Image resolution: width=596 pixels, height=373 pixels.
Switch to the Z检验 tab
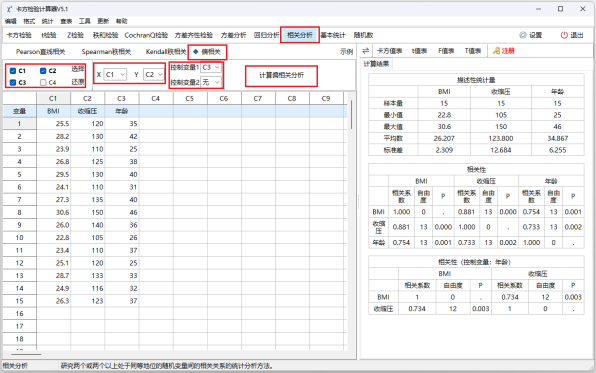(75, 35)
